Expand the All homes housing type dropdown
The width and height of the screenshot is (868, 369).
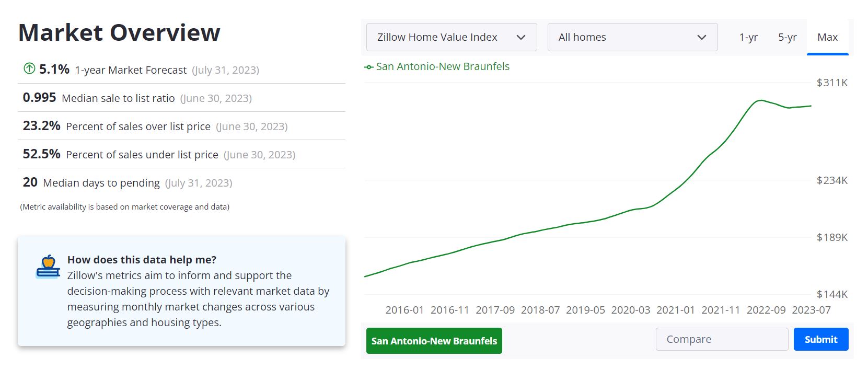pos(632,37)
